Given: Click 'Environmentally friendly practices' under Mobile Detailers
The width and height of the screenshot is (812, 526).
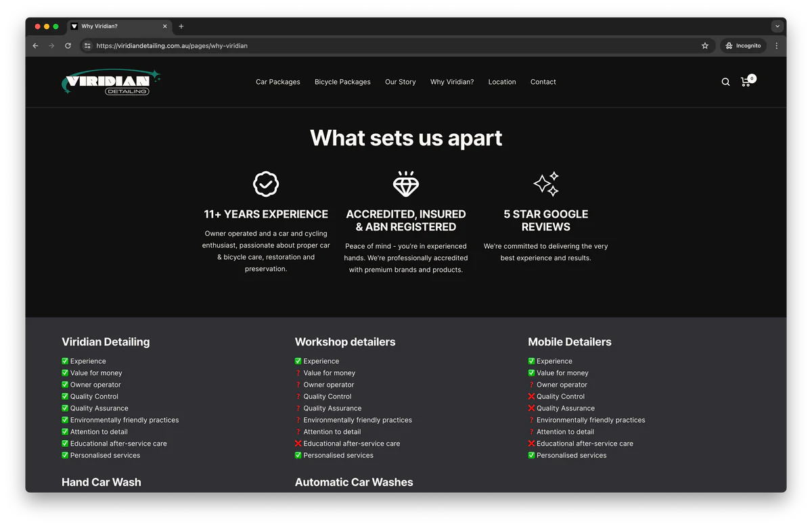Looking at the screenshot, I should pos(591,420).
